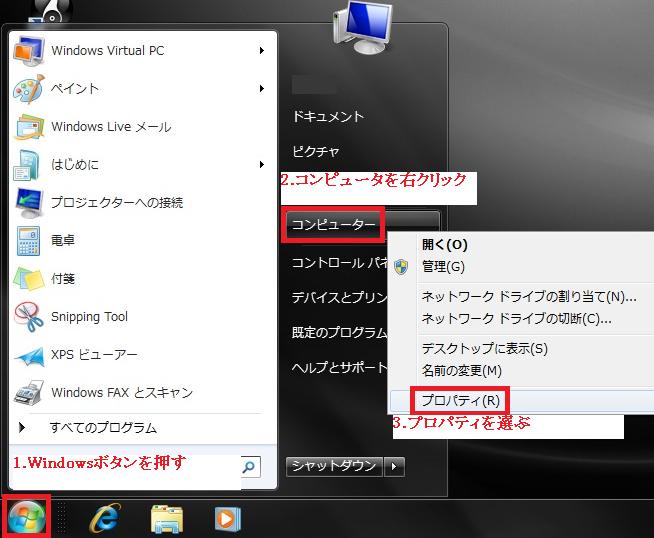Viewport: 654px width, 538px height.
Task: Choose 管理(G) from the context menu
Action: [x=443, y=267]
